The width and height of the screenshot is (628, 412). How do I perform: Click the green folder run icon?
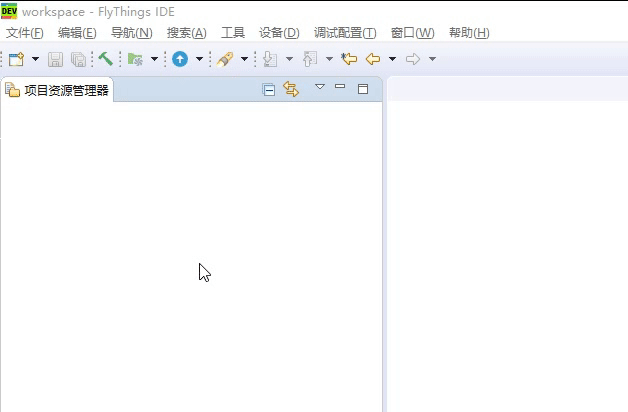pos(135,59)
